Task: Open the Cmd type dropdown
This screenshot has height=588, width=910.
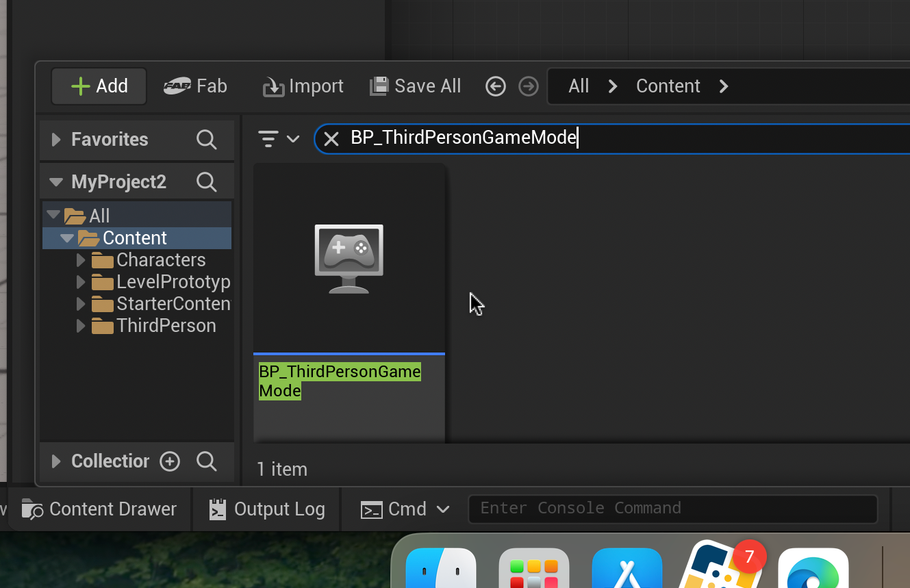Action: coord(405,509)
